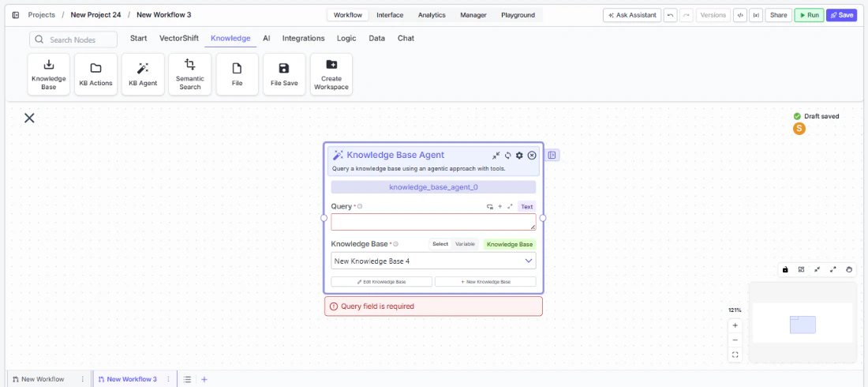Close the node palette with the X

[x=29, y=118]
